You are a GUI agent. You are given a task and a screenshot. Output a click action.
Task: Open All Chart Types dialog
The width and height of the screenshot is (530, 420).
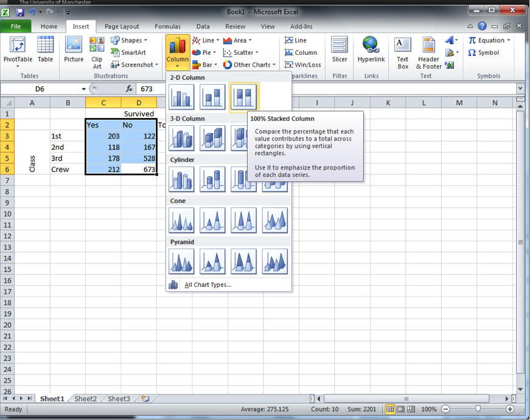click(207, 284)
